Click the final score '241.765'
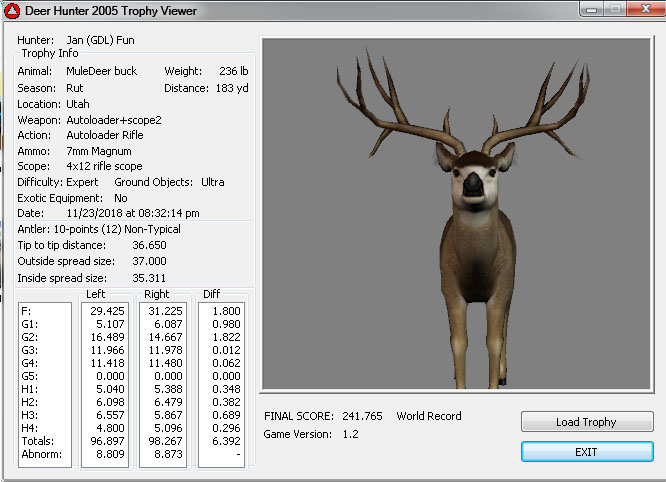 (362, 416)
